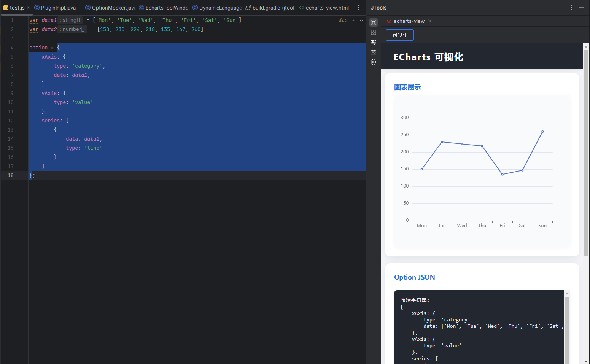
Task: Open the JTools settings gear icon
Action: (373, 62)
